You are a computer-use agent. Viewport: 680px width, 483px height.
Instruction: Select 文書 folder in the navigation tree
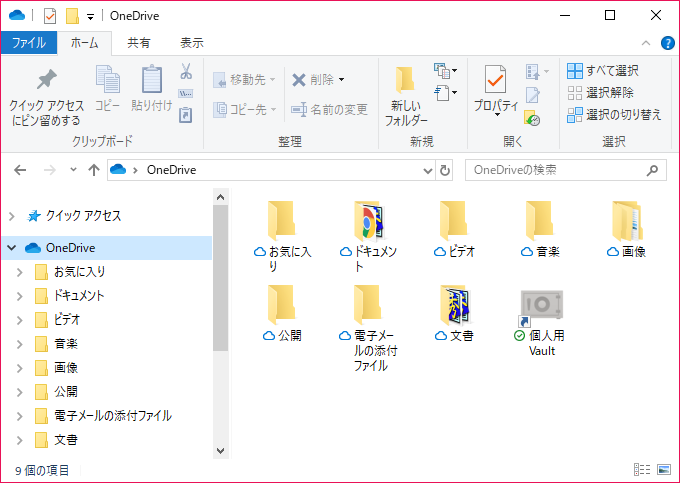coord(66,440)
